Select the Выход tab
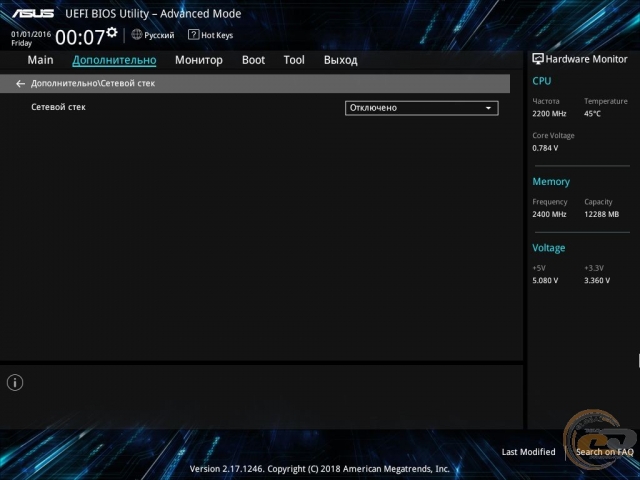640x480 pixels. [340, 60]
